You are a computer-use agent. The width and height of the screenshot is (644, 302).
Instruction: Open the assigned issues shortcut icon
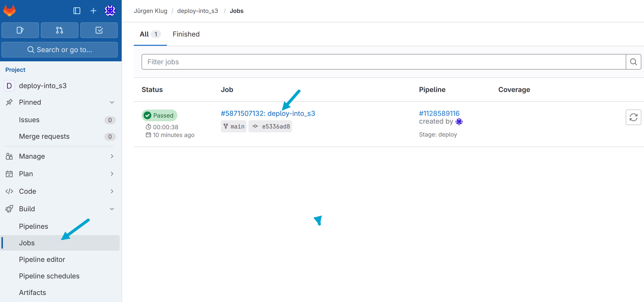tap(20, 30)
